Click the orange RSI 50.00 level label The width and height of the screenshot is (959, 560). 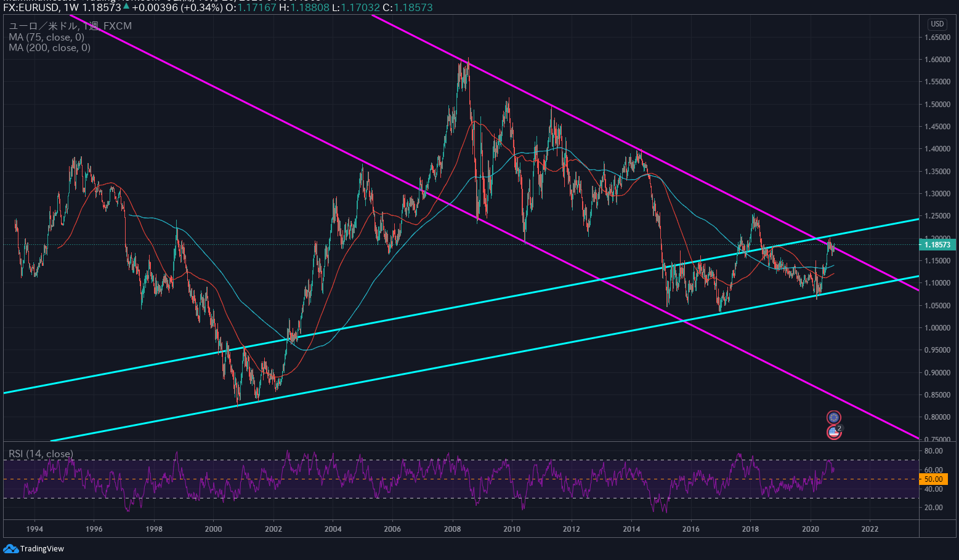pos(933,479)
